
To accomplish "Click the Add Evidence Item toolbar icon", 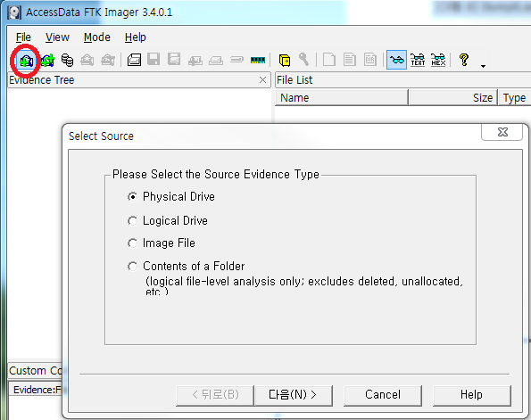I will [x=26, y=61].
